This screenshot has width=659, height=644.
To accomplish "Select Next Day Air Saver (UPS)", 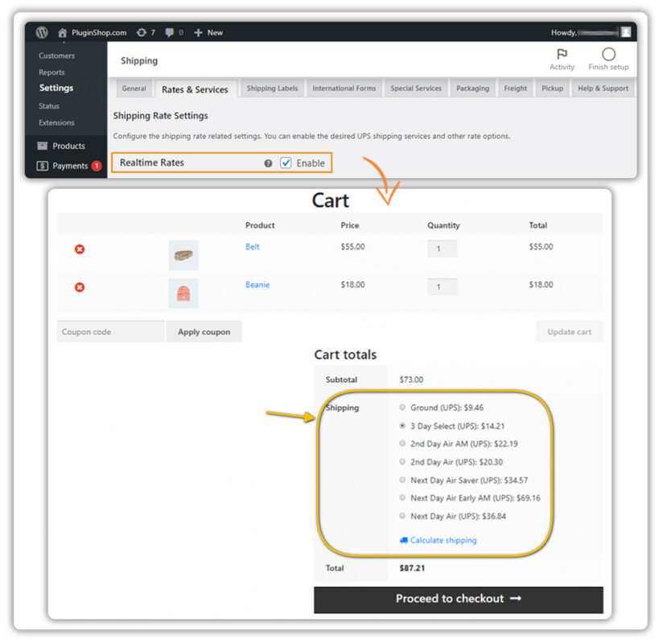I will pyautogui.click(x=402, y=480).
